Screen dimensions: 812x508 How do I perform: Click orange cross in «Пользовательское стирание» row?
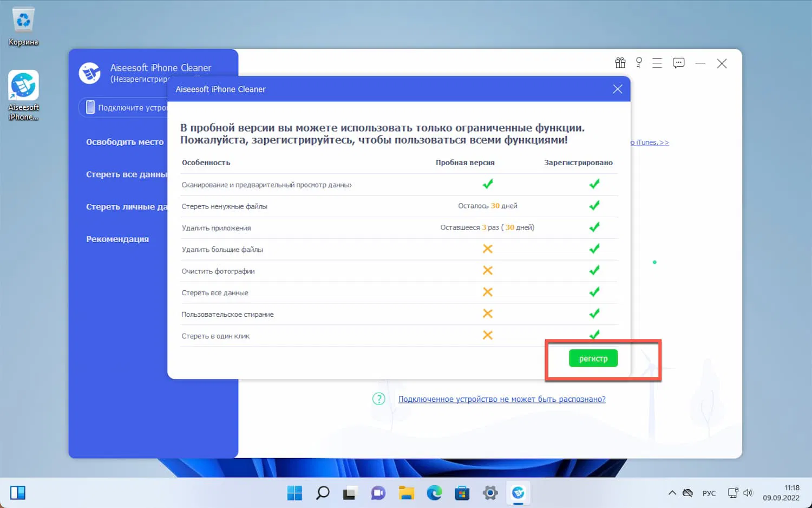click(x=488, y=314)
